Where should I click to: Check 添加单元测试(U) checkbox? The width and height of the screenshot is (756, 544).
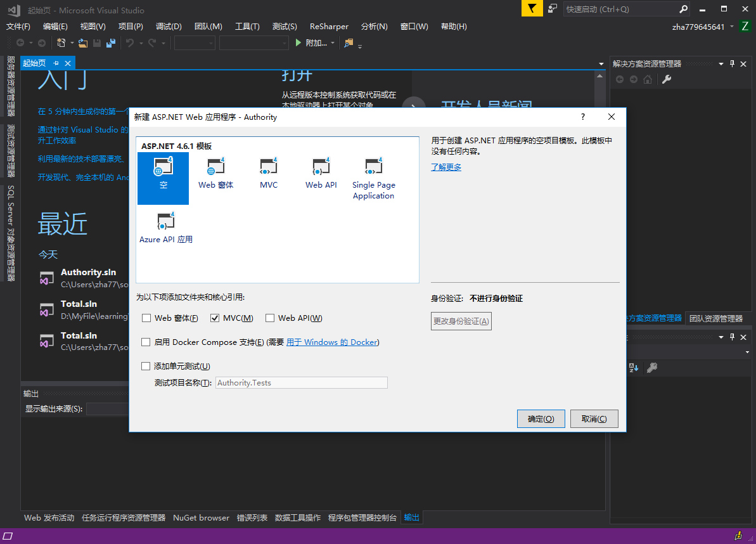point(146,366)
